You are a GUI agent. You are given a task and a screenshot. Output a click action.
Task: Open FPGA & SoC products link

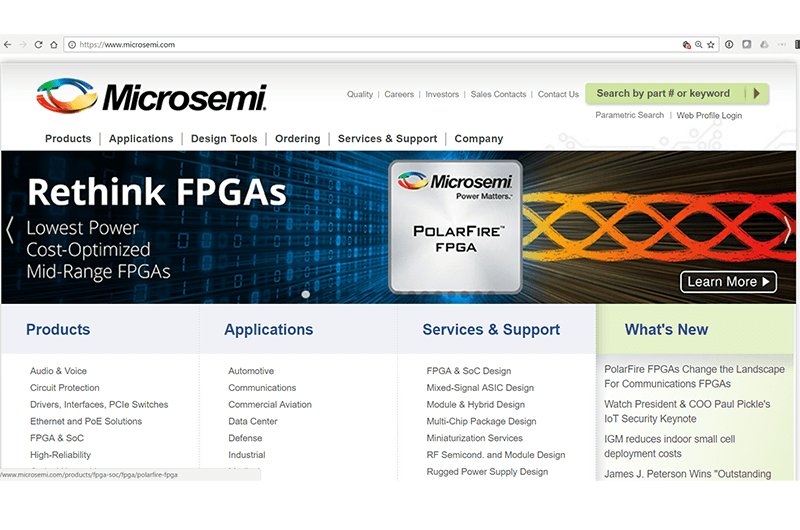tap(57, 438)
